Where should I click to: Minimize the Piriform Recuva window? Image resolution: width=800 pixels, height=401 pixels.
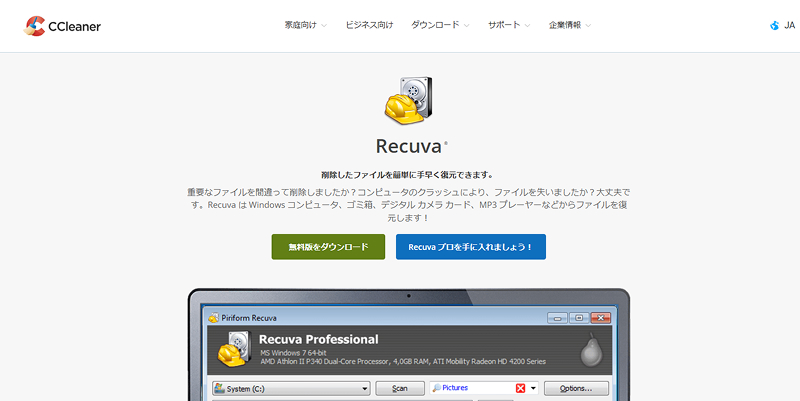coord(557,318)
